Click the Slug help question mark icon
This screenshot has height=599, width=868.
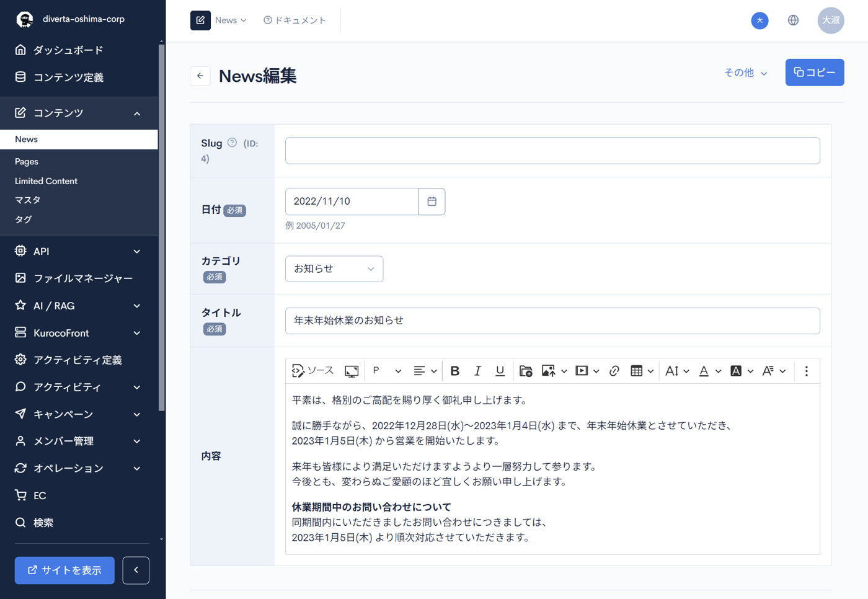pos(232,143)
